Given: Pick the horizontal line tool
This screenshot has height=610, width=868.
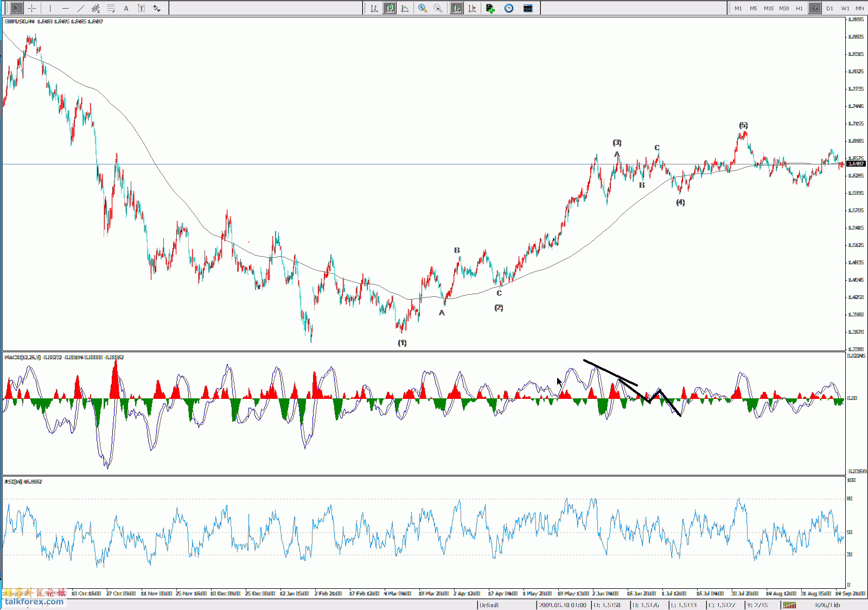Looking at the screenshot, I should 65,8.
